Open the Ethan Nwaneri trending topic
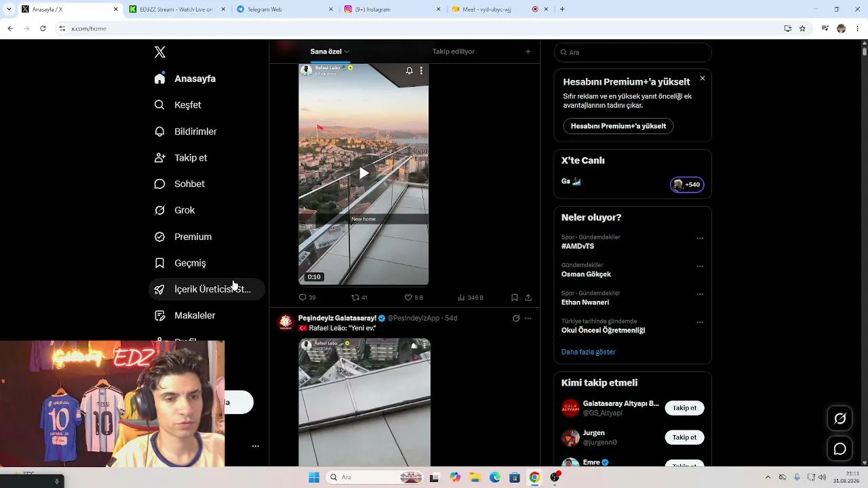This screenshot has width=868, height=488. point(585,302)
